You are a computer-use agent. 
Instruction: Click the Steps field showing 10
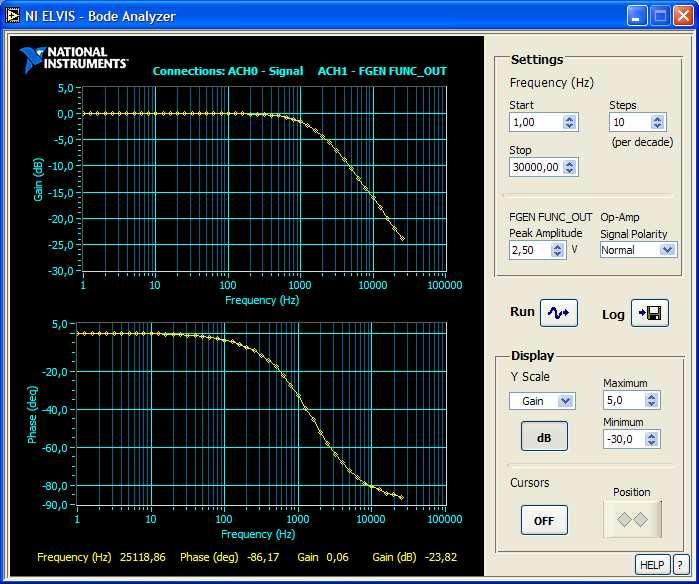[x=630, y=122]
